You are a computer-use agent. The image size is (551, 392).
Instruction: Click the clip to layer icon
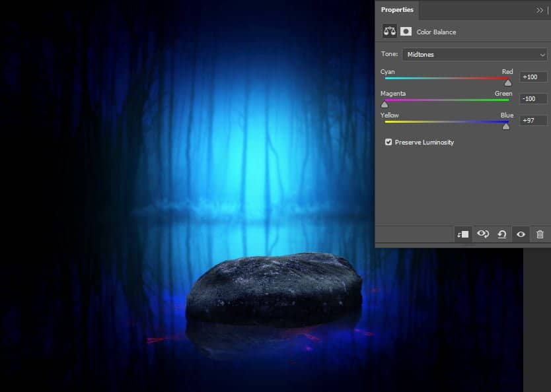462,234
